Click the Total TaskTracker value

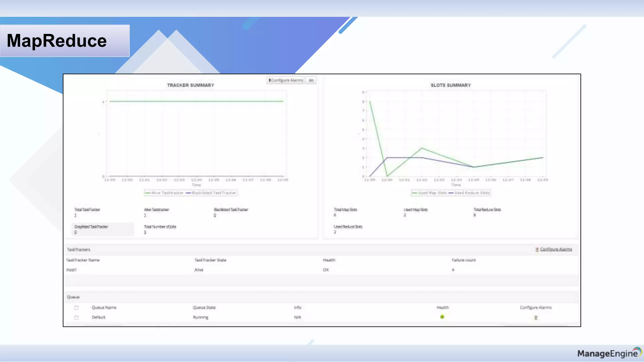click(75, 215)
